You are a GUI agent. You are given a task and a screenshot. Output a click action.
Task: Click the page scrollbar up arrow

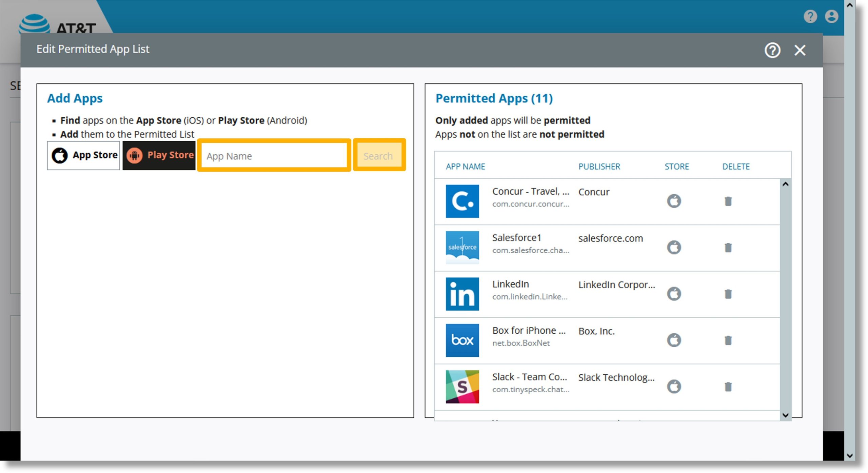point(849,5)
